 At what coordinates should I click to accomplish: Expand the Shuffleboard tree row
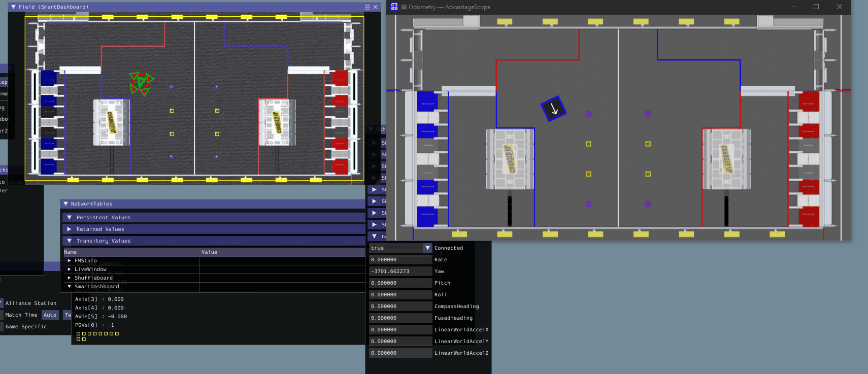click(x=70, y=278)
